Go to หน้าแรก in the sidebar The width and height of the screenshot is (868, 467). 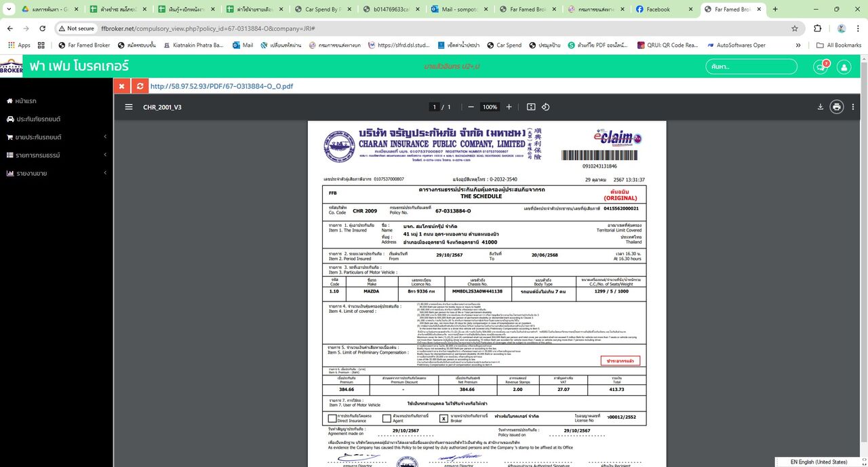tap(25, 100)
